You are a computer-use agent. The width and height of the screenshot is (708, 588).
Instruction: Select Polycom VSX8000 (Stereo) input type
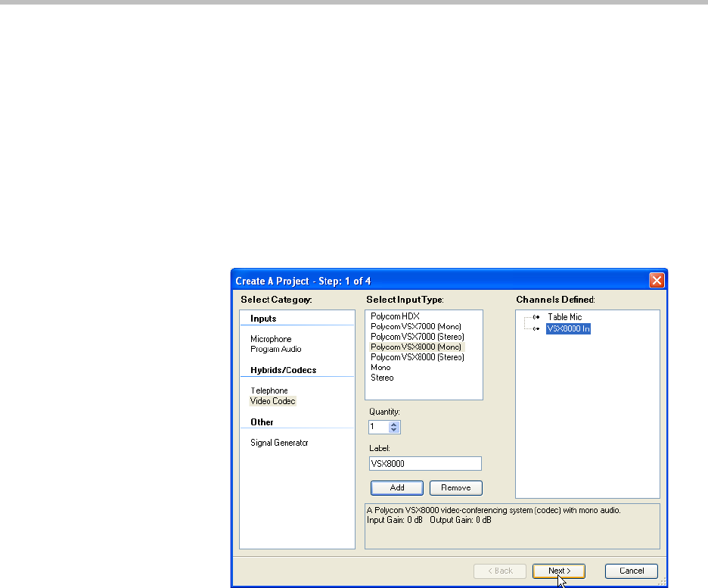click(x=417, y=357)
